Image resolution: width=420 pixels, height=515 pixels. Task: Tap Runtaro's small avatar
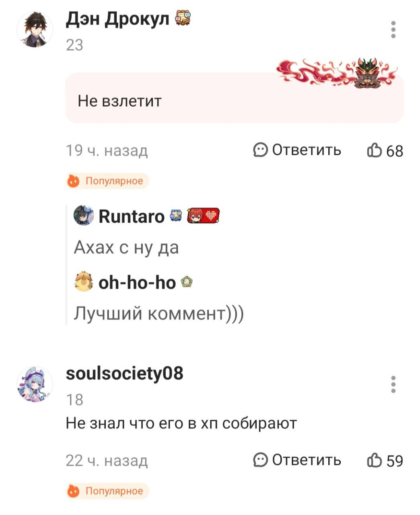[x=84, y=216]
